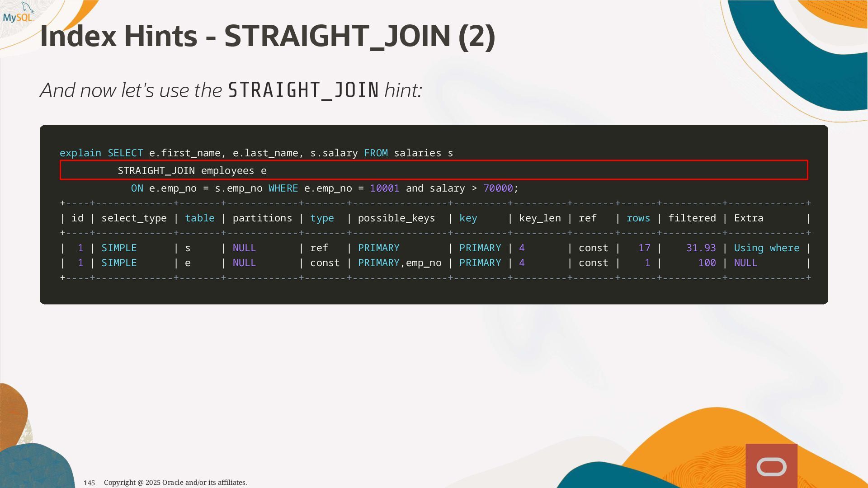Click the possible_keys column header
Image resolution: width=868 pixels, height=488 pixels.
click(x=396, y=218)
